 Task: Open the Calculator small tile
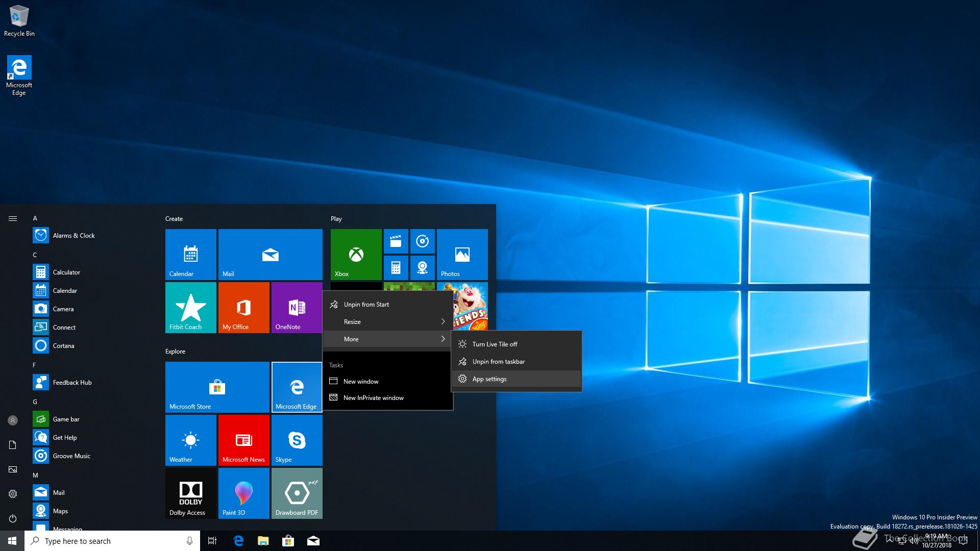pos(396,268)
